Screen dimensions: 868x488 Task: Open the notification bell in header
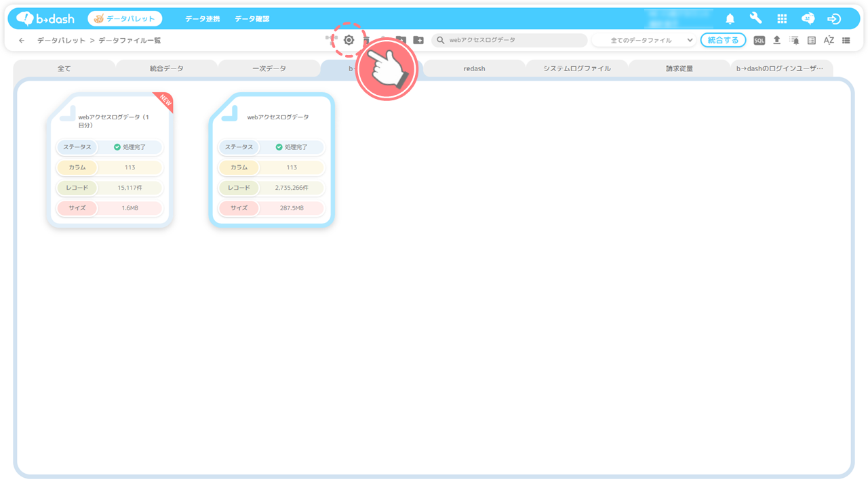[730, 19]
